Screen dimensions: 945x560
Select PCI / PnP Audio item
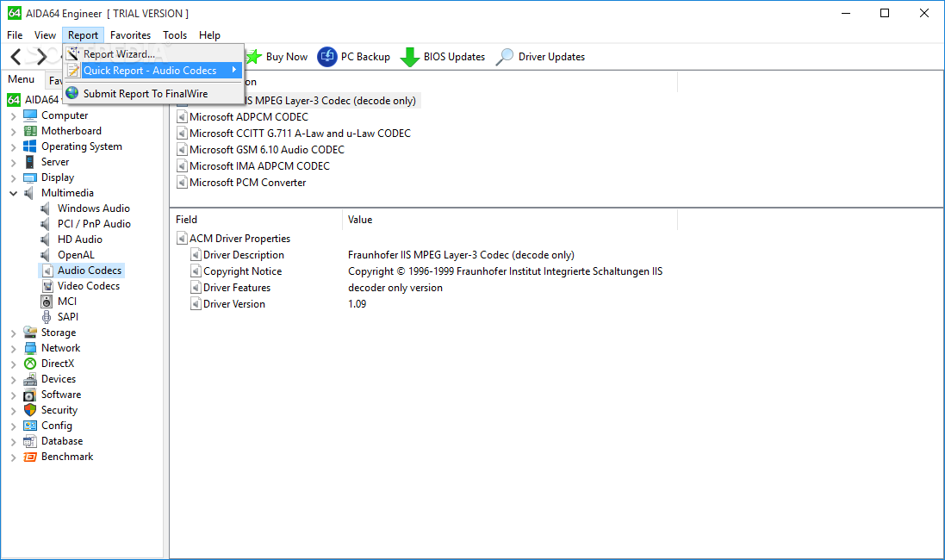(94, 224)
